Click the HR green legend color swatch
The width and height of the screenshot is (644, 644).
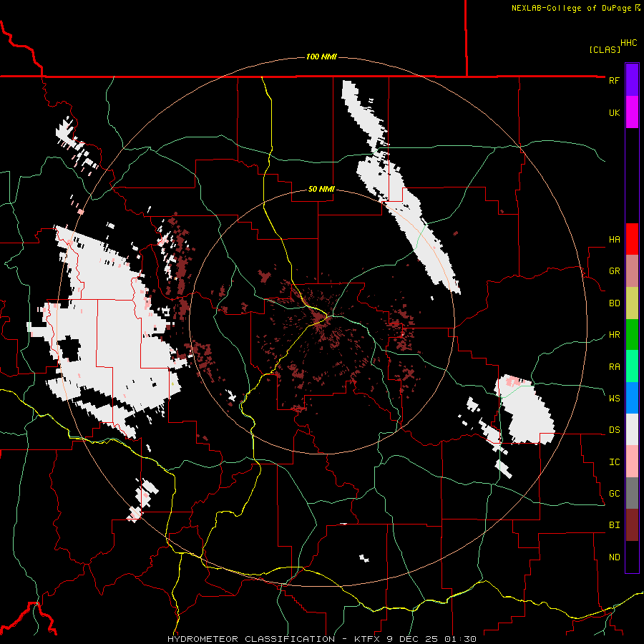tap(632, 335)
